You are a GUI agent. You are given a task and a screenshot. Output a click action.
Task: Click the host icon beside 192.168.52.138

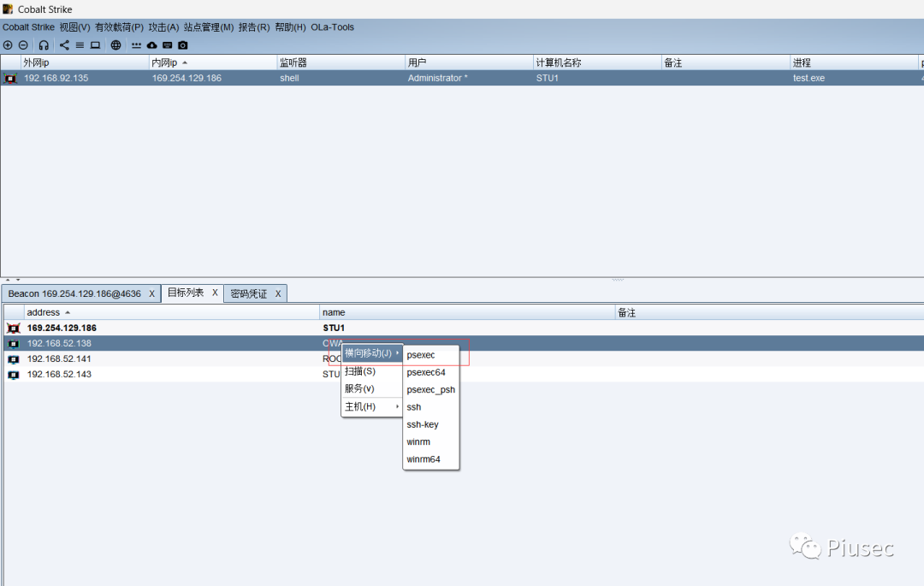pos(13,343)
